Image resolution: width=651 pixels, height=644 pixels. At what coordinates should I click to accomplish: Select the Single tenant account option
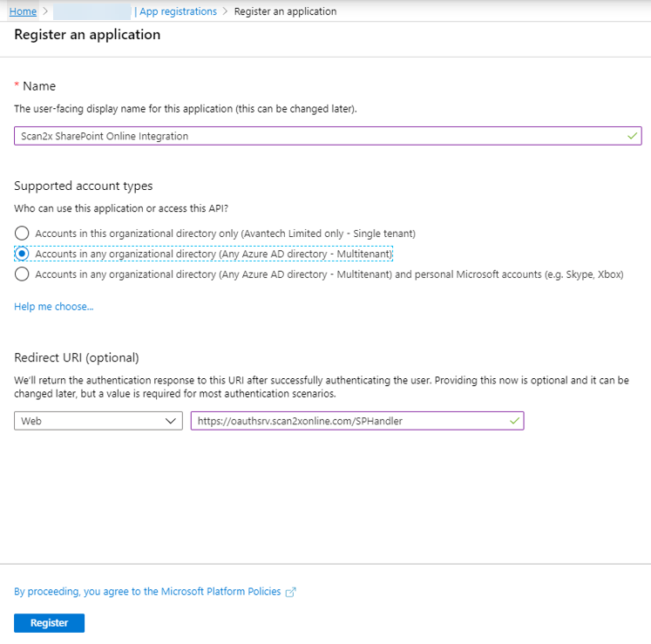coord(21,234)
